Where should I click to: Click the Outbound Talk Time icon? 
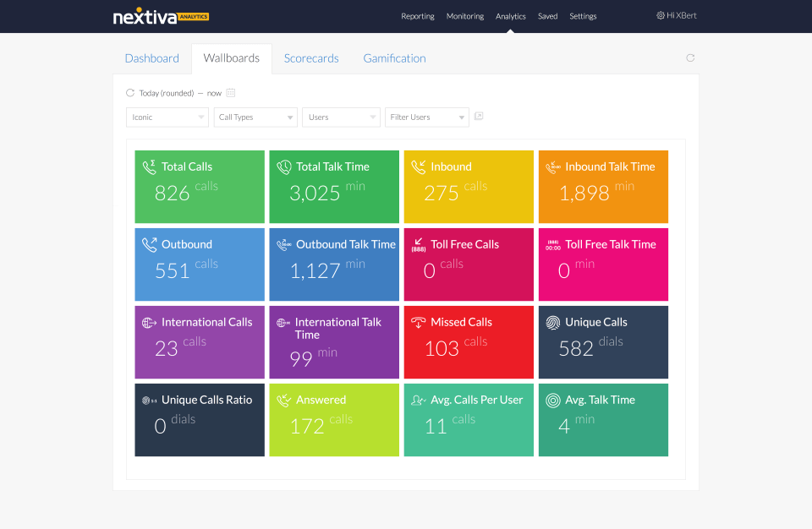[284, 244]
